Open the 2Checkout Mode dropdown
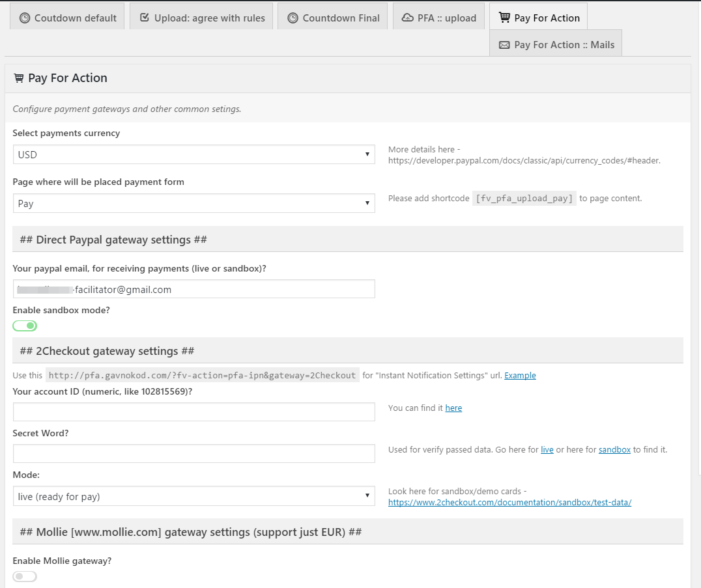 pyautogui.click(x=194, y=496)
